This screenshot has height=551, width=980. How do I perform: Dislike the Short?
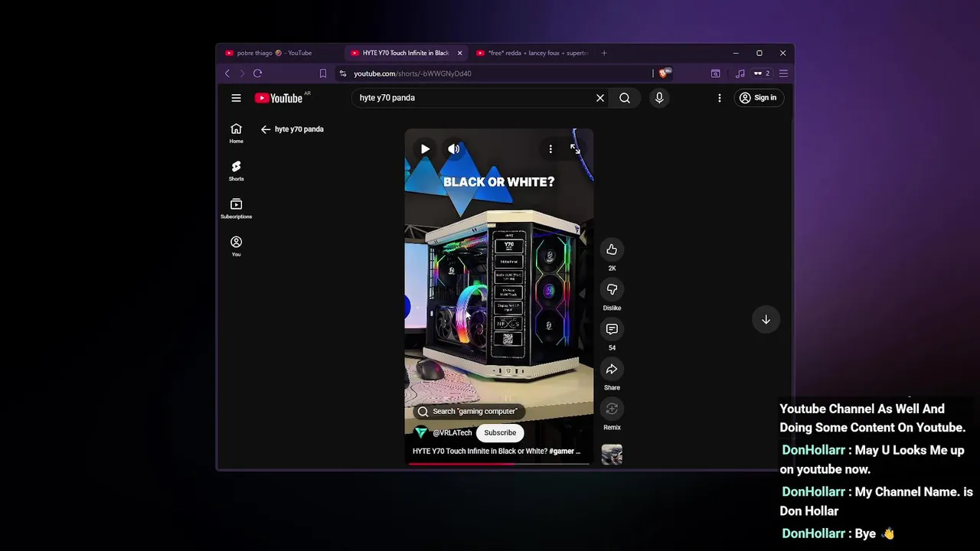coord(612,289)
